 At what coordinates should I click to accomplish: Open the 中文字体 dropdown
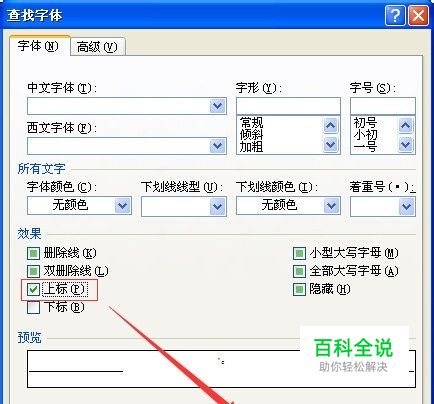coord(218,106)
